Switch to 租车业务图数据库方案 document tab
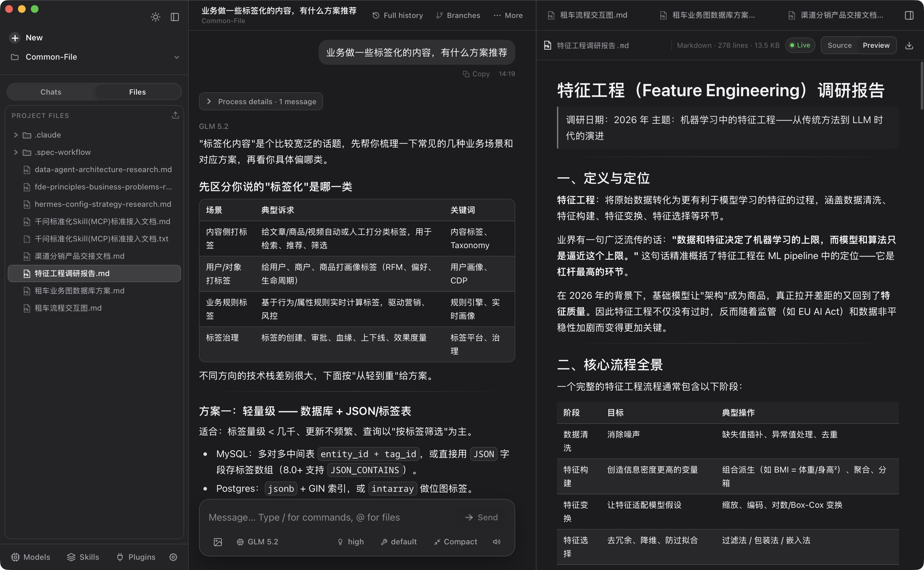The height and width of the screenshot is (570, 924). click(x=708, y=15)
